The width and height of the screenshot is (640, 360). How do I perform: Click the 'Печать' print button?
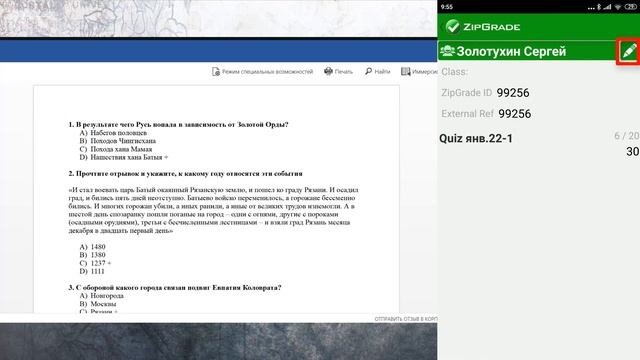tap(338, 71)
